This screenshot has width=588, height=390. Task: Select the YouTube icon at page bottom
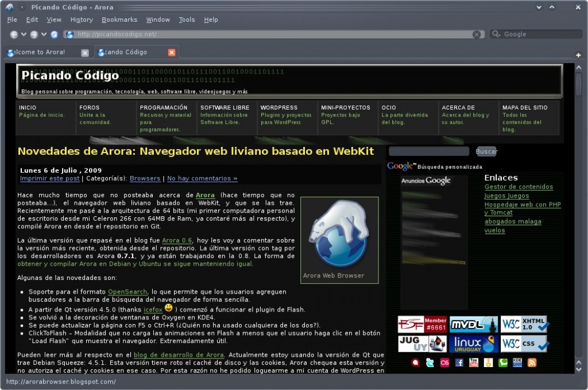click(x=474, y=362)
